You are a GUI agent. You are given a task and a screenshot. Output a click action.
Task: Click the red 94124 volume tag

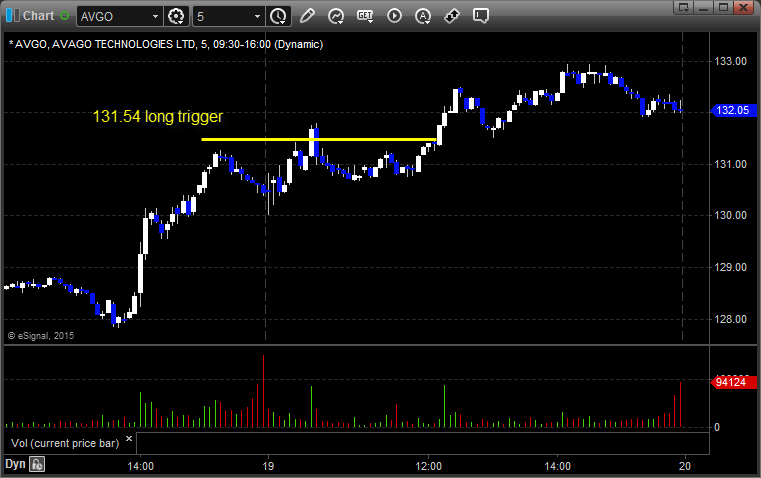pyautogui.click(x=732, y=382)
